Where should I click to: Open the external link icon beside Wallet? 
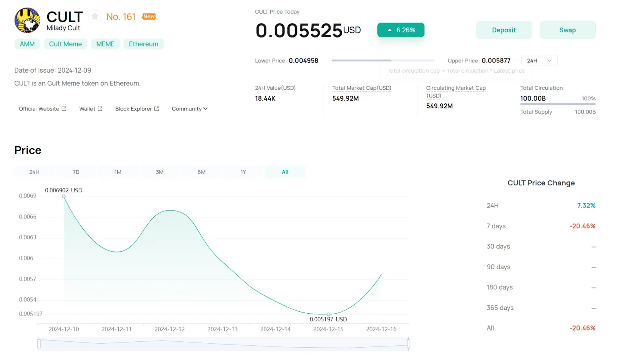(x=100, y=109)
